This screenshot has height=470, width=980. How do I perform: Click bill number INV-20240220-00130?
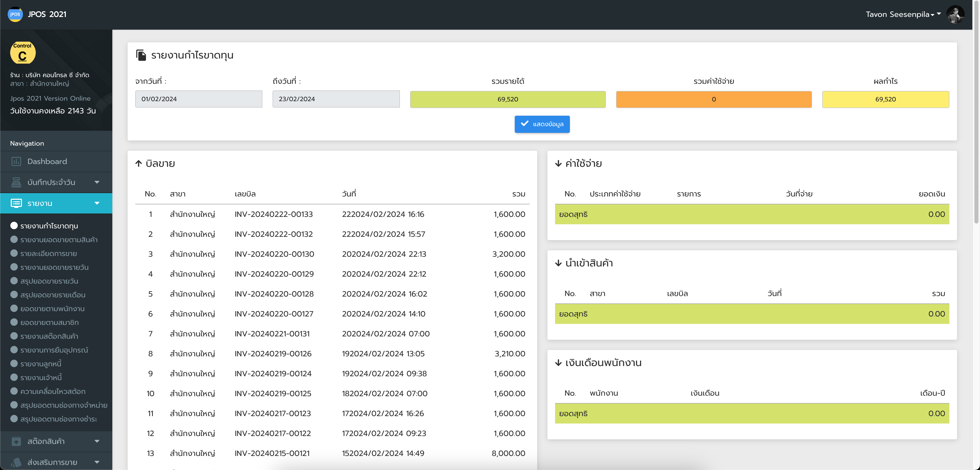(274, 254)
